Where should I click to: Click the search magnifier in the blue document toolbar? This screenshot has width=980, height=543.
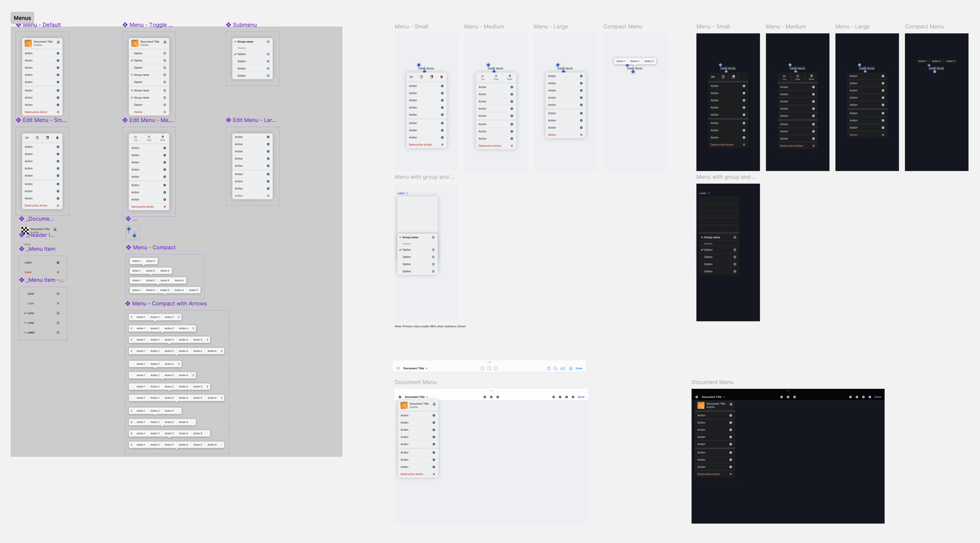point(556,368)
